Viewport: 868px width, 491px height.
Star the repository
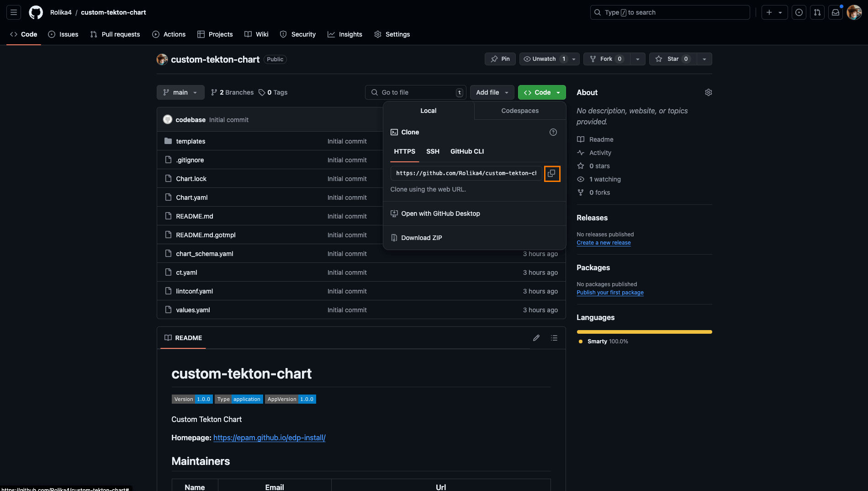[x=672, y=59]
